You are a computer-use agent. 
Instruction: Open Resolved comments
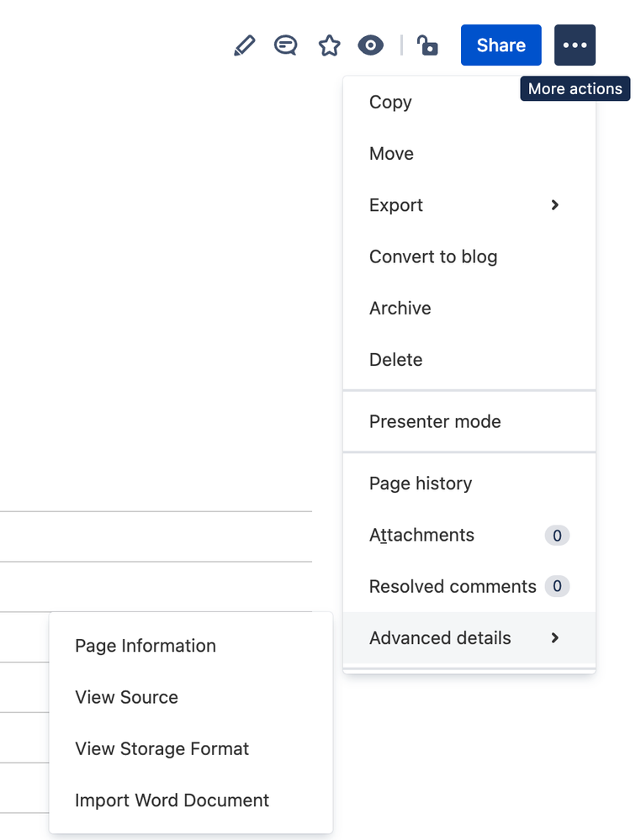tap(469, 587)
